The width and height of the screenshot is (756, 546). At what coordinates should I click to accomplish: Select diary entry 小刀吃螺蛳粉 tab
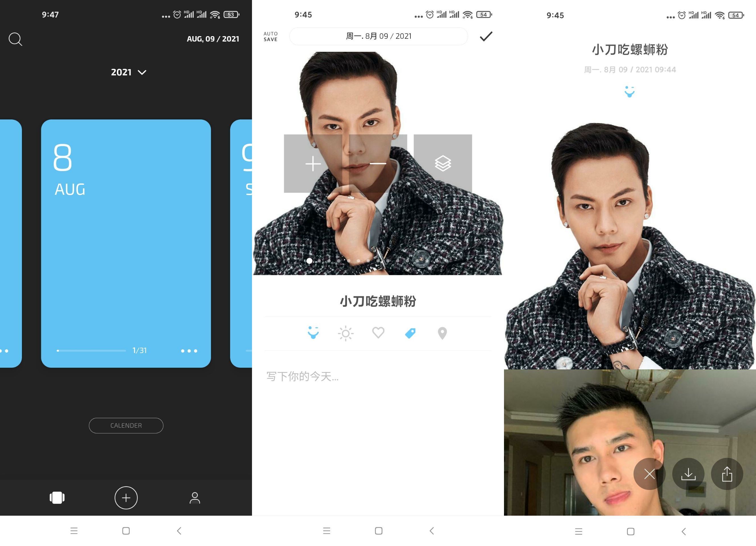(x=377, y=301)
